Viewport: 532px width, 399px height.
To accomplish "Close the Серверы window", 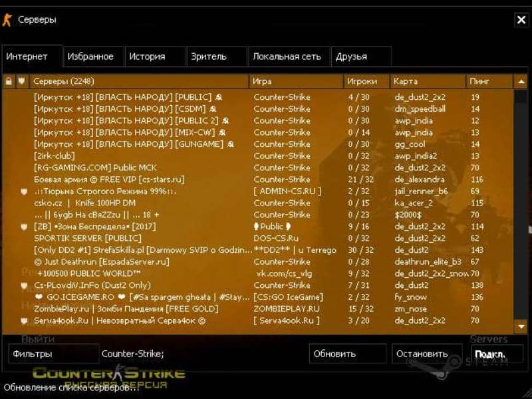I will 521,20.
